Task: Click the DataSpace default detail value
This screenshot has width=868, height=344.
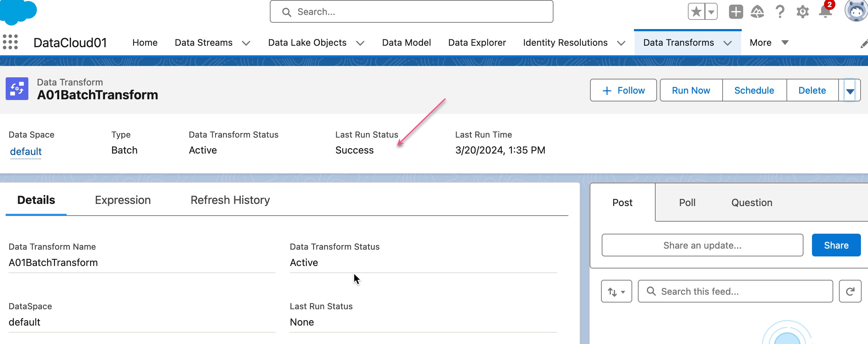Action: click(x=24, y=322)
